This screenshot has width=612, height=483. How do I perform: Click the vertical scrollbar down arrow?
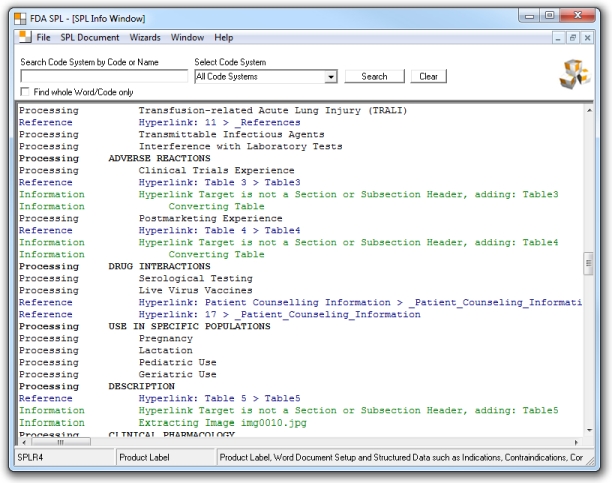589,430
